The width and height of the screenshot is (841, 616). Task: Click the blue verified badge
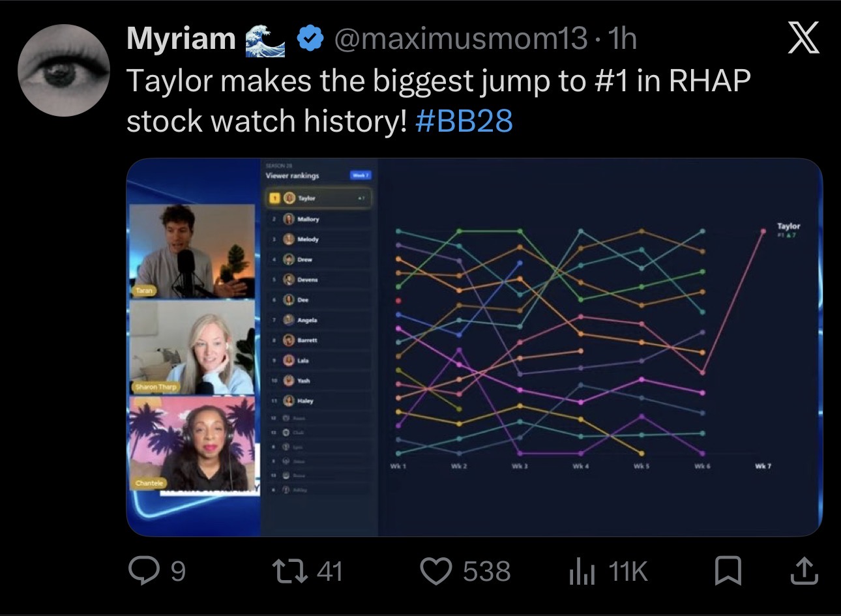tap(310, 38)
